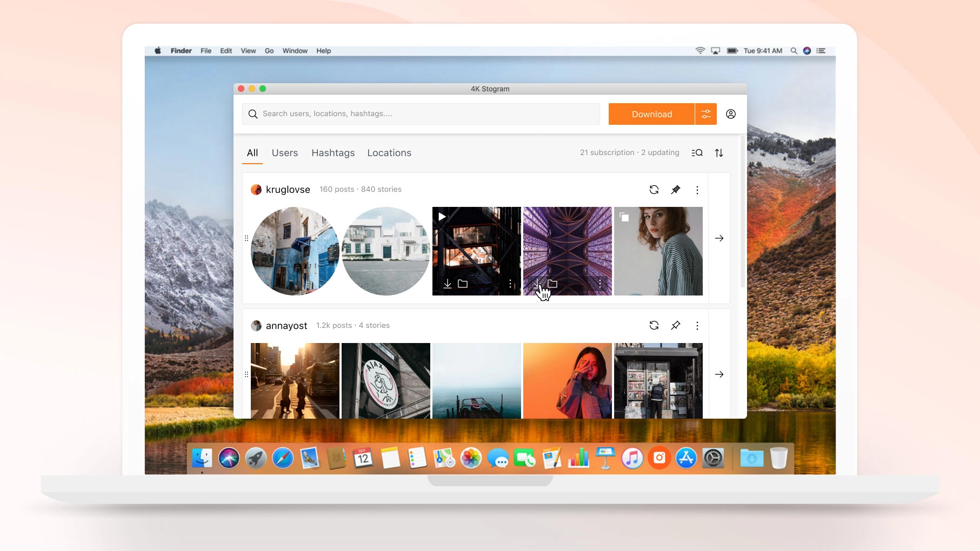
Task: Click the orange Download button
Action: 651,114
